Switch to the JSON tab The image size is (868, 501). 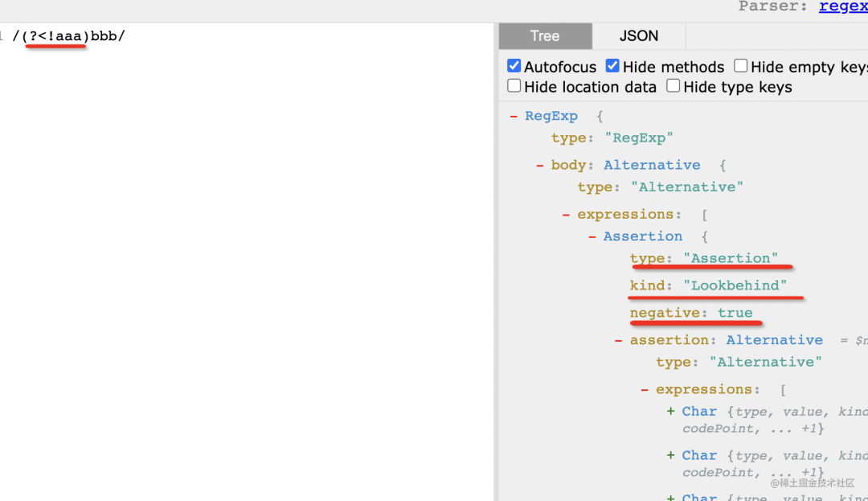639,36
